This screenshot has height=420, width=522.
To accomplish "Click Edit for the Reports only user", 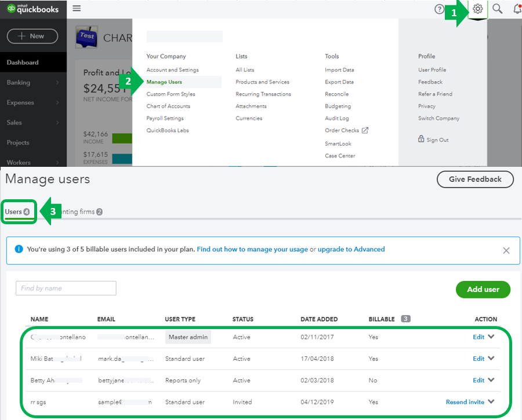I will [478, 380].
